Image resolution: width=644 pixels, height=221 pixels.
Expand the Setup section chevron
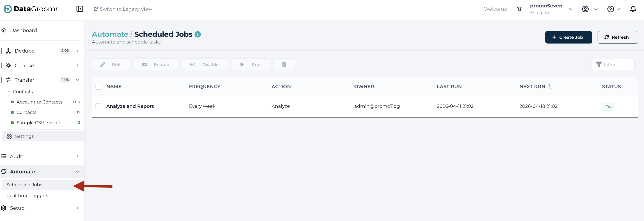pos(78,208)
